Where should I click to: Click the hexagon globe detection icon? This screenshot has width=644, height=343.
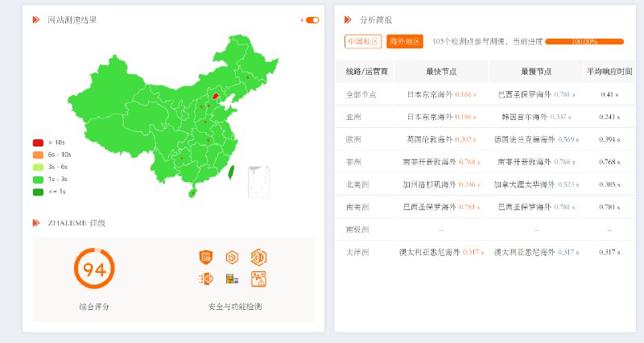258,257
